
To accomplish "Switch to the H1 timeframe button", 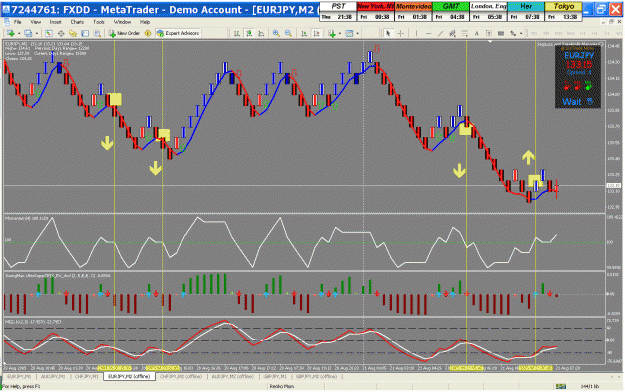I will 582,33.
